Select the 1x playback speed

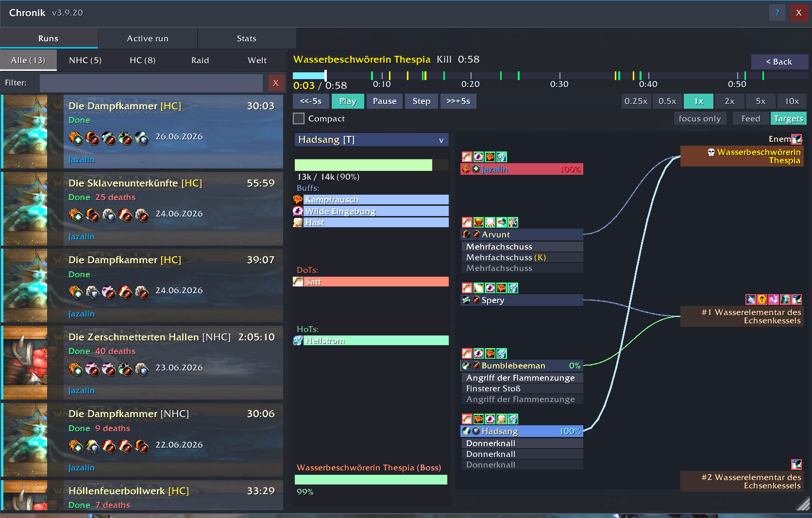pyautogui.click(x=698, y=101)
